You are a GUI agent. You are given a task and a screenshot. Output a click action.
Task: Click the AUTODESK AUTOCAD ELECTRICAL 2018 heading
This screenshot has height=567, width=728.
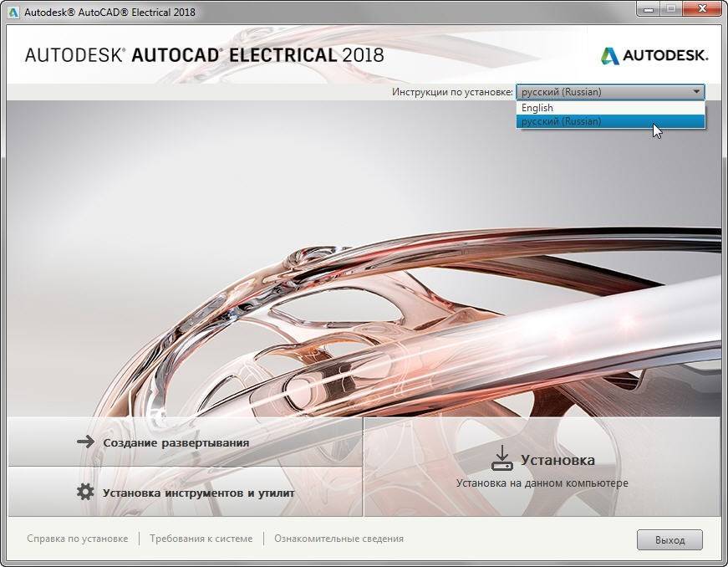tap(205, 55)
